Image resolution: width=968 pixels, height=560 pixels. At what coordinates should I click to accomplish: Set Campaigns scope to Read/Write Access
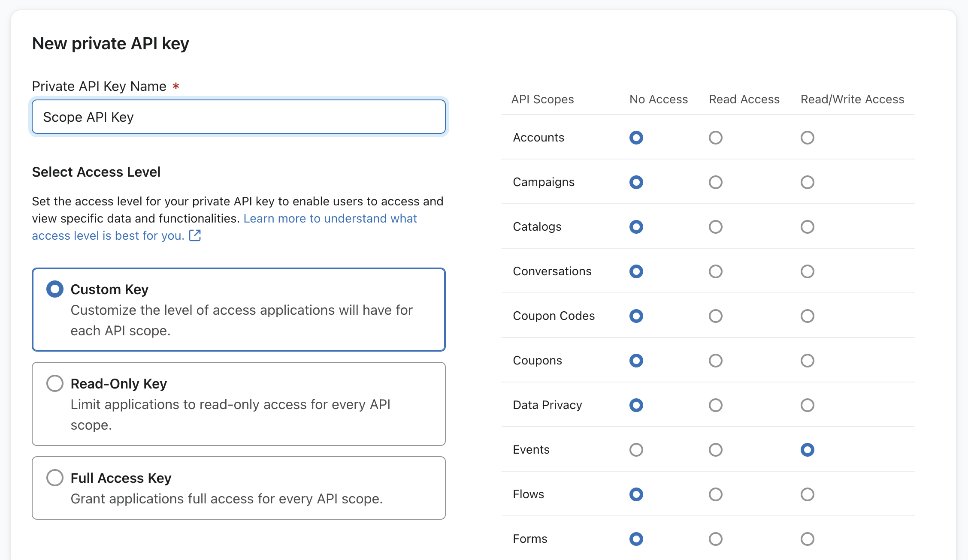(807, 182)
